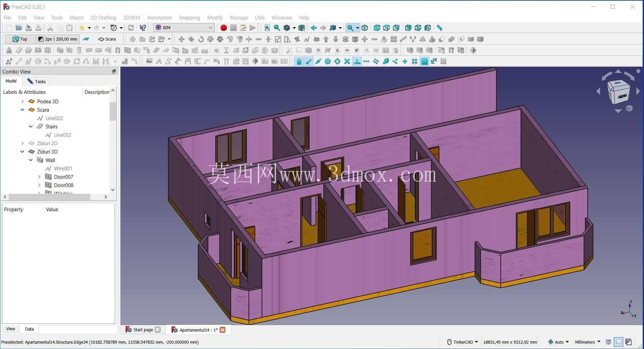Go back with the left arrow icon

(314, 28)
